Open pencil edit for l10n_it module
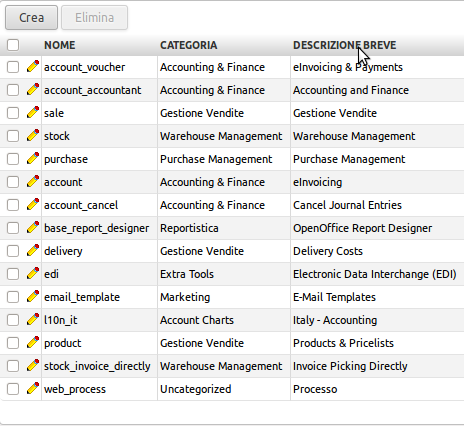464x426 pixels. [33, 319]
